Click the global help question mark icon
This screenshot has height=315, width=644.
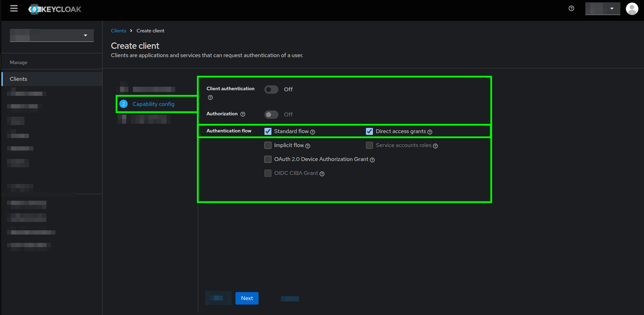tap(571, 8)
